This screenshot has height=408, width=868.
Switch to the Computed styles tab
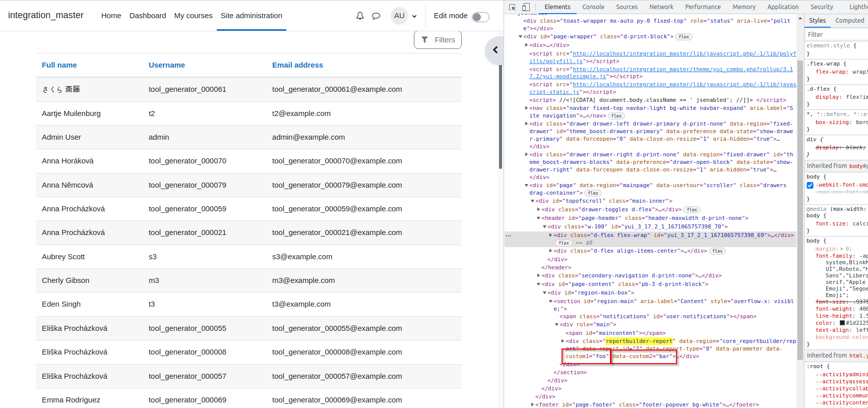tap(849, 21)
